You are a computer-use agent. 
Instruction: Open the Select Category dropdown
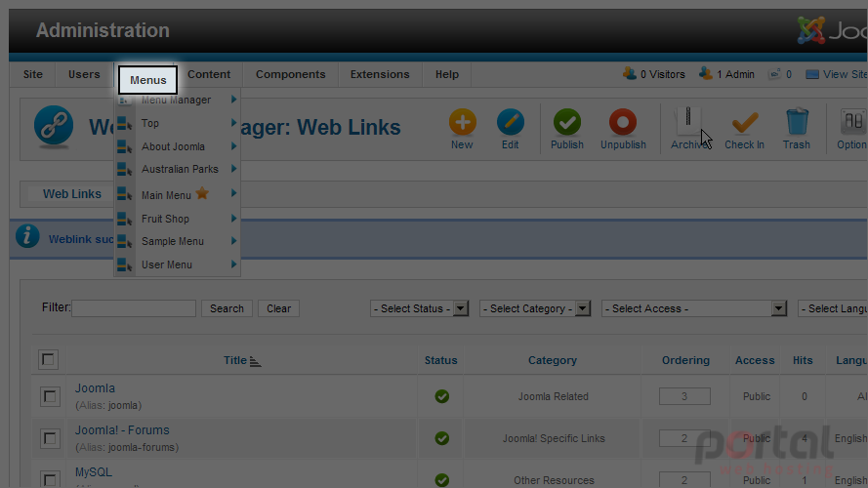(535, 308)
